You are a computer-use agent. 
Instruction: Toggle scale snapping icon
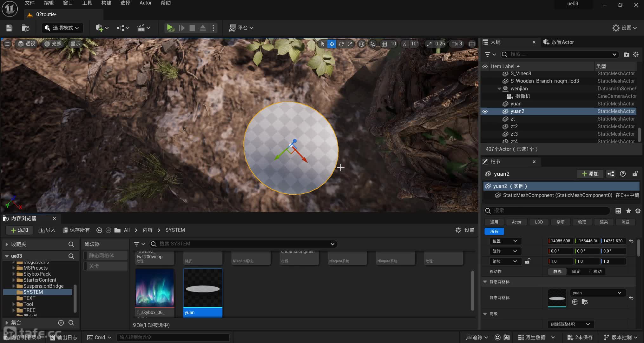pyautogui.click(x=429, y=44)
